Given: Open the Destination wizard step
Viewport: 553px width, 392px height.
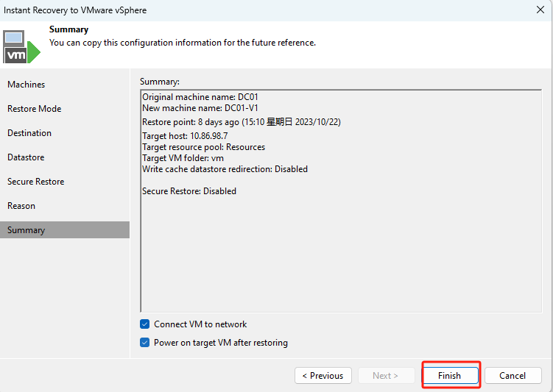Looking at the screenshot, I should click(65, 133).
